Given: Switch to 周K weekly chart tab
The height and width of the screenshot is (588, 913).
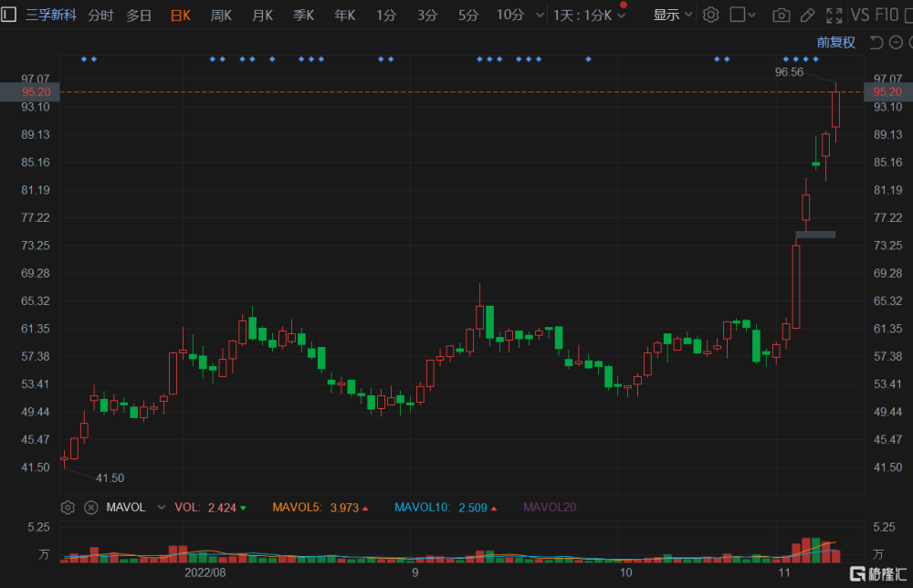Looking at the screenshot, I should [221, 16].
